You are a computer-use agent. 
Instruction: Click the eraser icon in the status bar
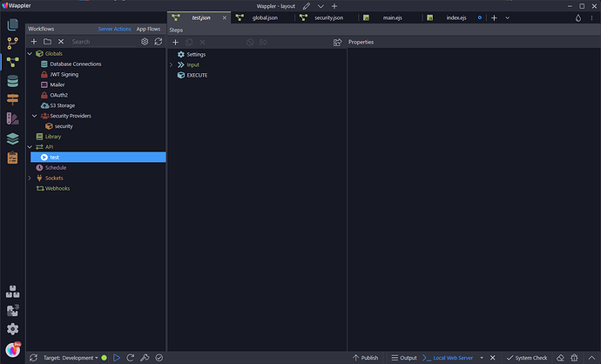(x=560, y=358)
